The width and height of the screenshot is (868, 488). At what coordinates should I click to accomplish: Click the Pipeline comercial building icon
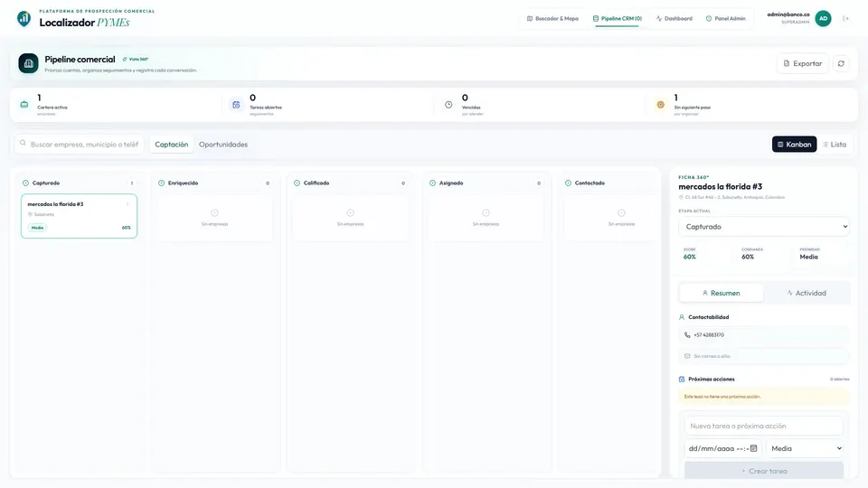click(28, 63)
